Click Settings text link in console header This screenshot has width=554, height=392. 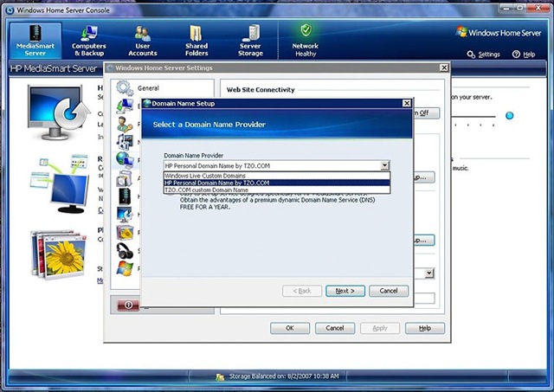489,55
